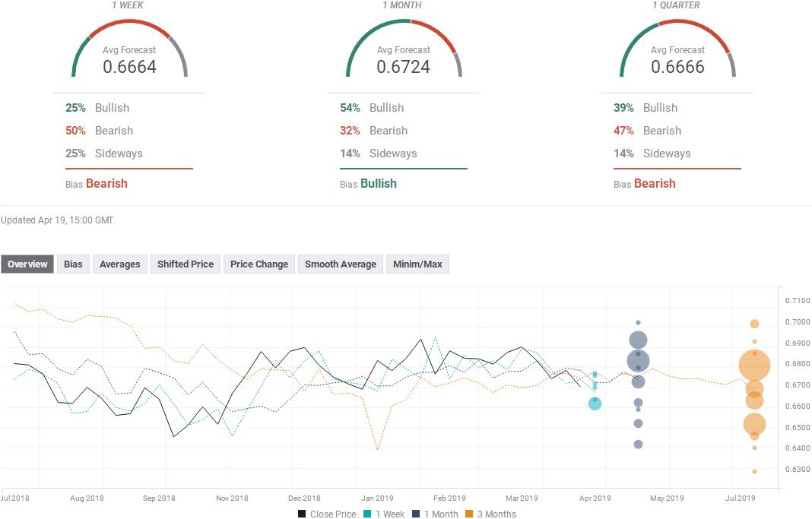
Task: Select the Minim/Max tab
Action: pyautogui.click(x=417, y=264)
